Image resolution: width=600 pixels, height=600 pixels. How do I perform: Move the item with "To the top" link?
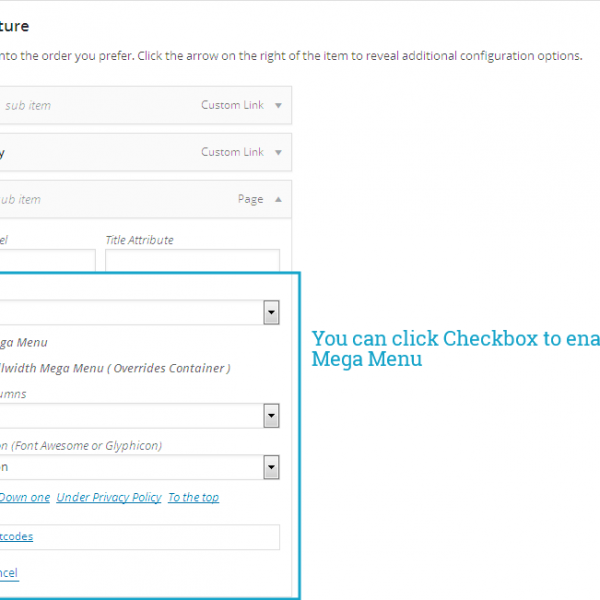193,497
